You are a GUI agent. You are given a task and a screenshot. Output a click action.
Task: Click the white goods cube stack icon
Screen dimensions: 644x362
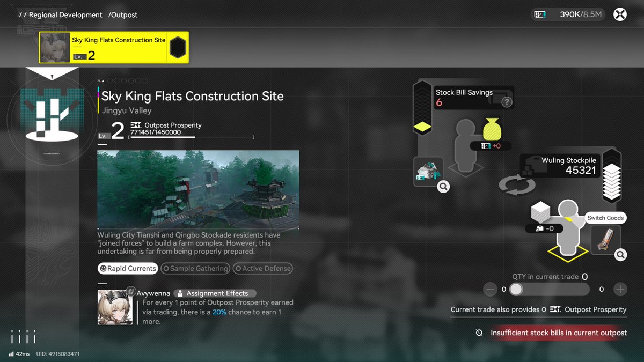tap(541, 213)
